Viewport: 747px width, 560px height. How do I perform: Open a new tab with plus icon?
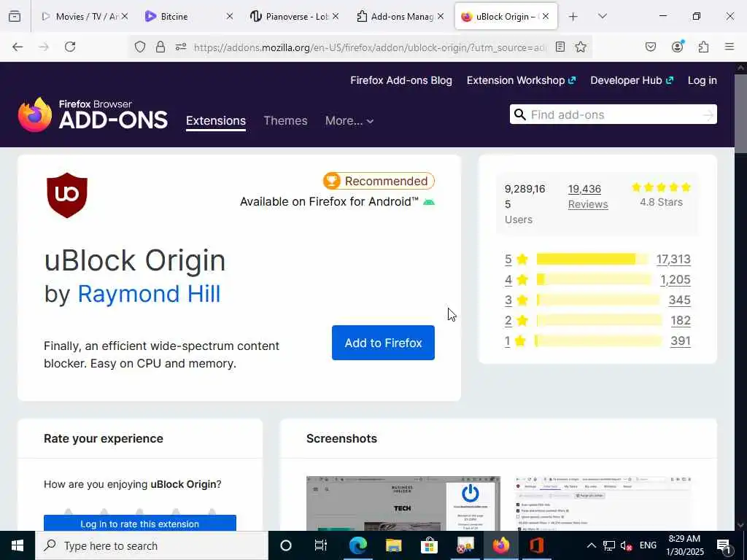pyautogui.click(x=573, y=17)
